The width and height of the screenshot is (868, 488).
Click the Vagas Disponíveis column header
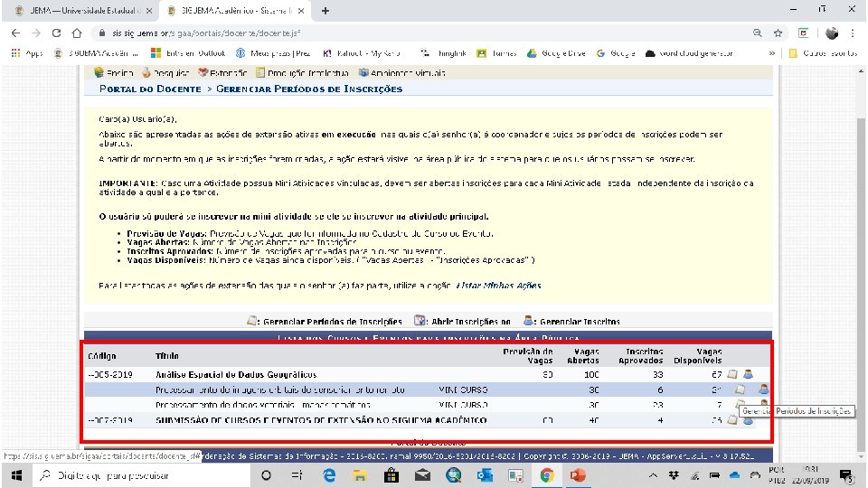(697, 356)
